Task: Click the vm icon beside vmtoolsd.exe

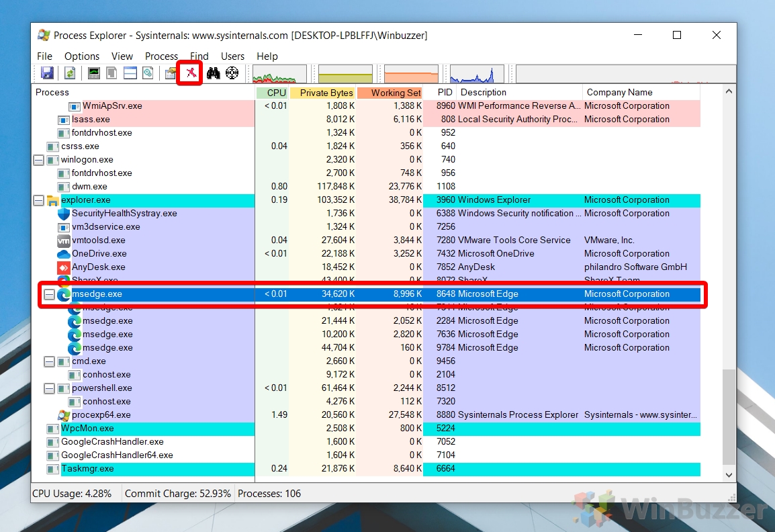Action: 64,240
